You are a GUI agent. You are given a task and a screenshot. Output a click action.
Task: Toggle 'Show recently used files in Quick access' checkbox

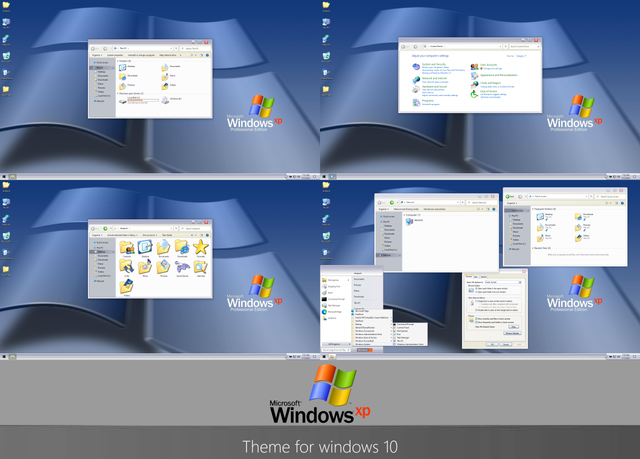476,319
